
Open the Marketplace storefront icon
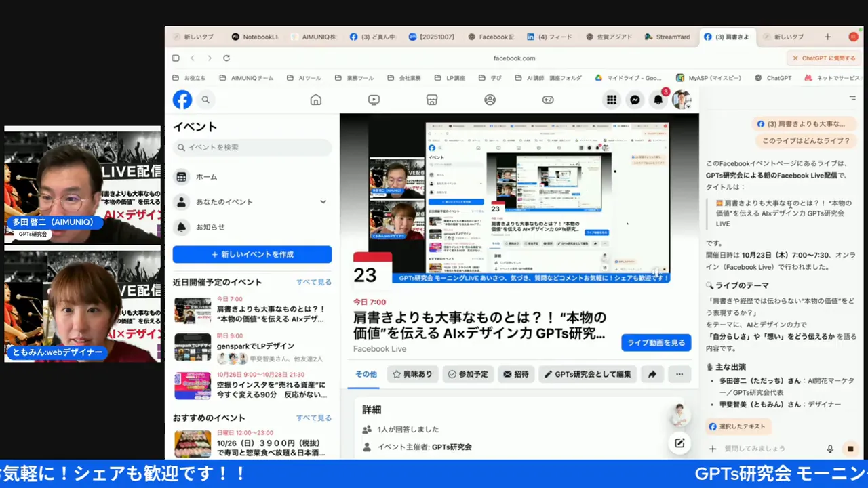click(432, 100)
